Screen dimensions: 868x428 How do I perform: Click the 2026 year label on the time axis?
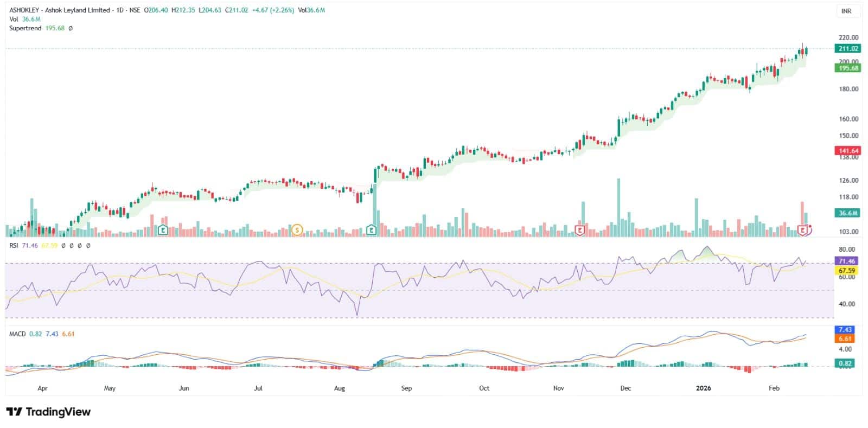[704, 388]
